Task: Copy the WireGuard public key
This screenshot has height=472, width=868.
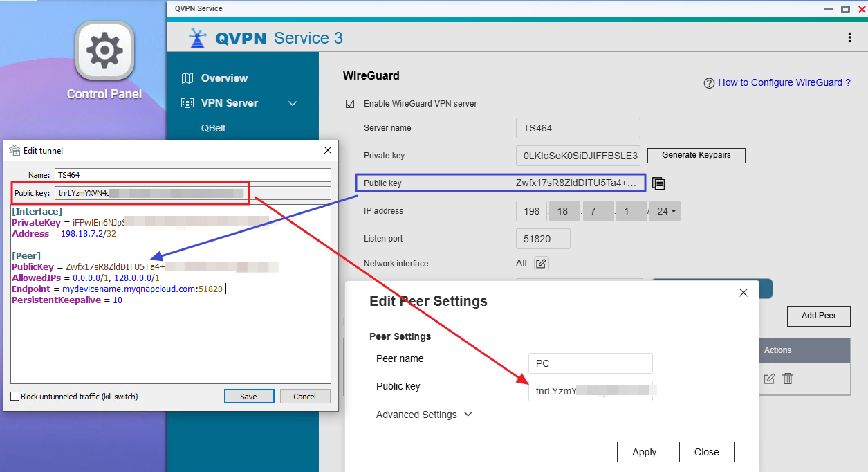Action: pyautogui.click(x=658, y=183)
